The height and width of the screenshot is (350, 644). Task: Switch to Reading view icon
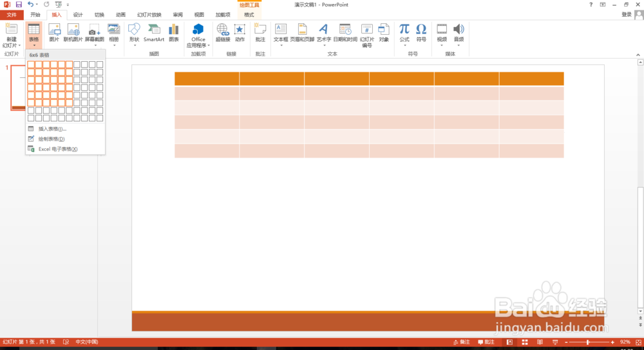pos(540,342)
